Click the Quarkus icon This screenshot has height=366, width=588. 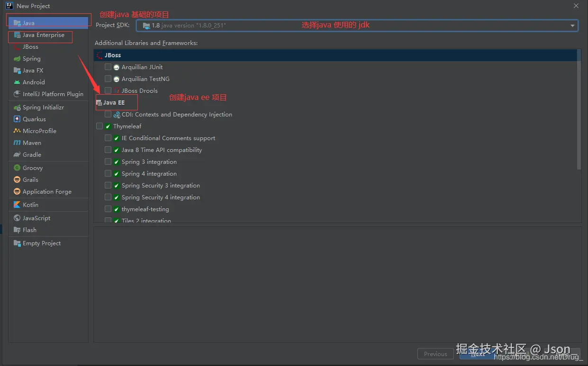click(17, 119)
